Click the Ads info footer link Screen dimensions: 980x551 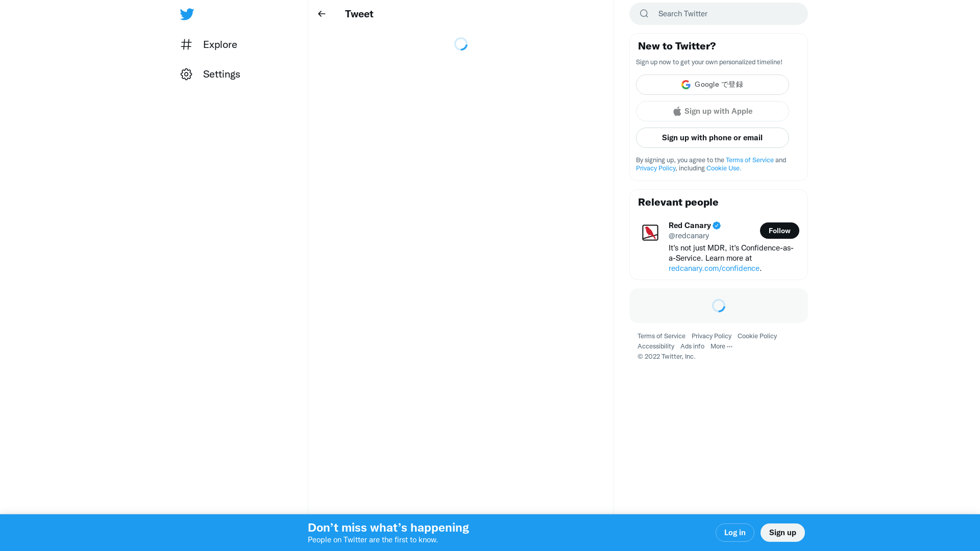(x=692, y=346)
